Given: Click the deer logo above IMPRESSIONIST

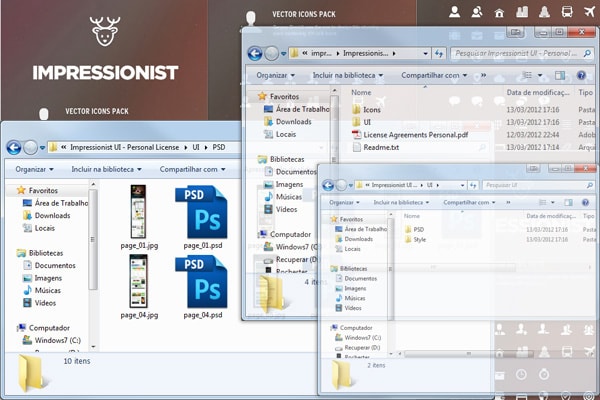Looking at the screenshot, I should coord(105,31).
